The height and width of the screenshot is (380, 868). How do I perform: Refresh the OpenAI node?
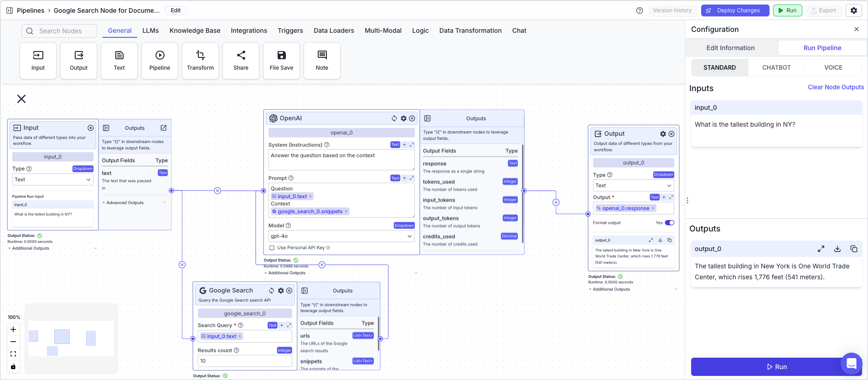pos(394,118)
